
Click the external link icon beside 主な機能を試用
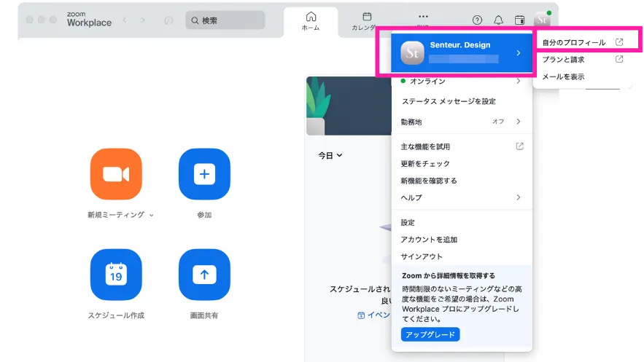pyautogui.click(x=519, y=146)
